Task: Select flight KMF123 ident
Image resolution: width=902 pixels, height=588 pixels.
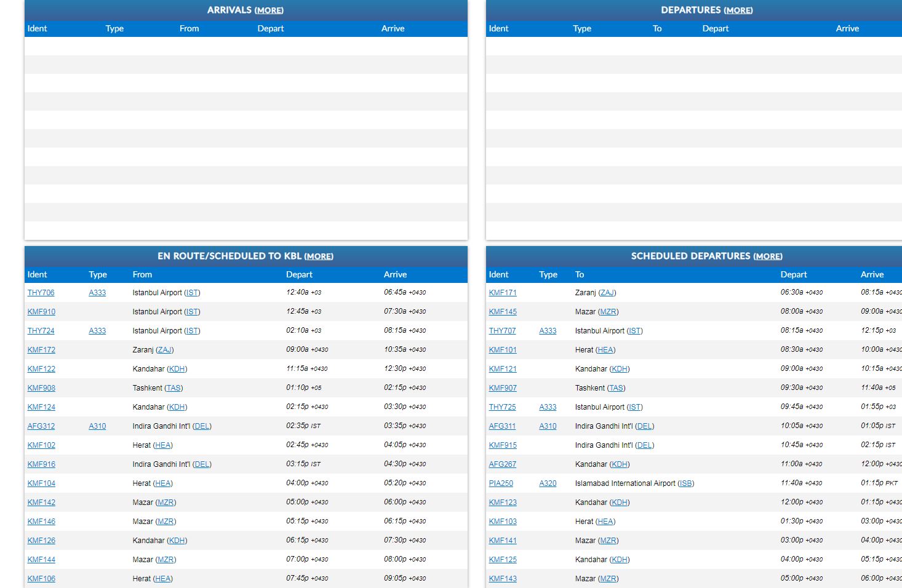Action: [503, 503]
